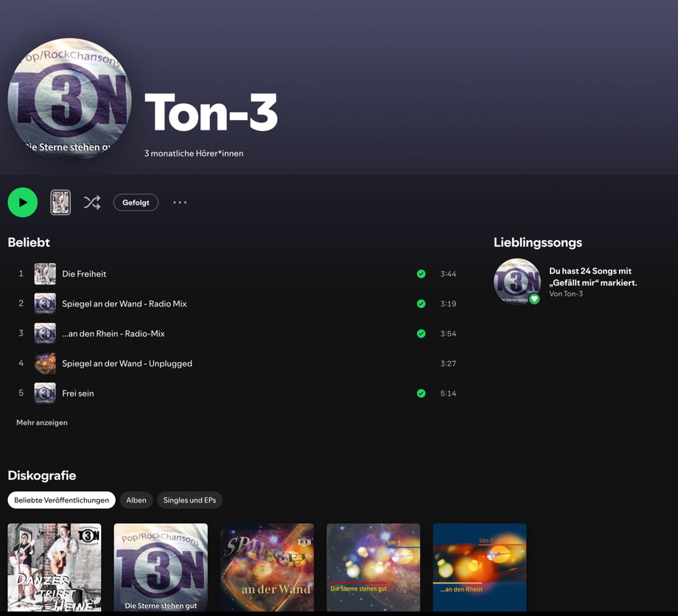Unfollow artist via Gefolgt button

[136, 203]
